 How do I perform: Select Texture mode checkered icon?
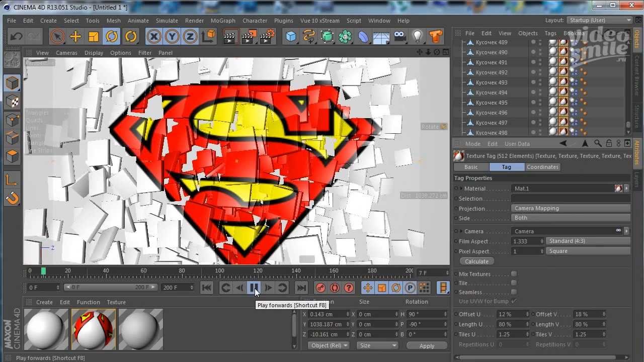12,102
